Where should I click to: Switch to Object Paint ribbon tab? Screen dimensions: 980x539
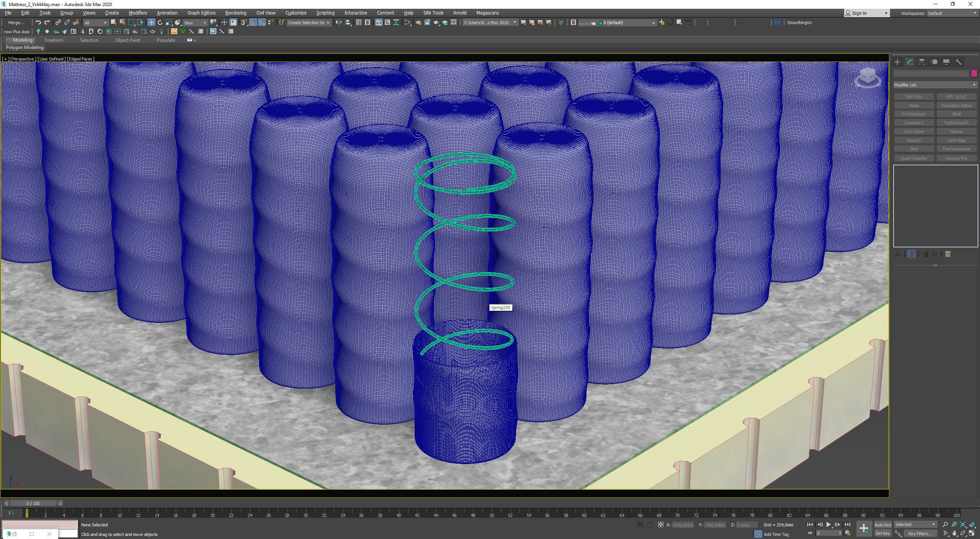click(x=127, y=40)
